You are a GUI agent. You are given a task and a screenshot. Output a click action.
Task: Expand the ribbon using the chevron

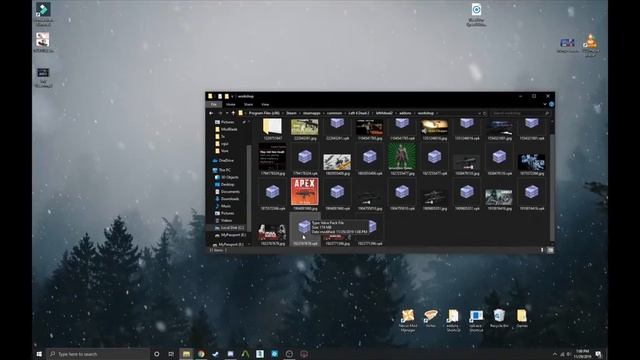click(x=545, y=104)
